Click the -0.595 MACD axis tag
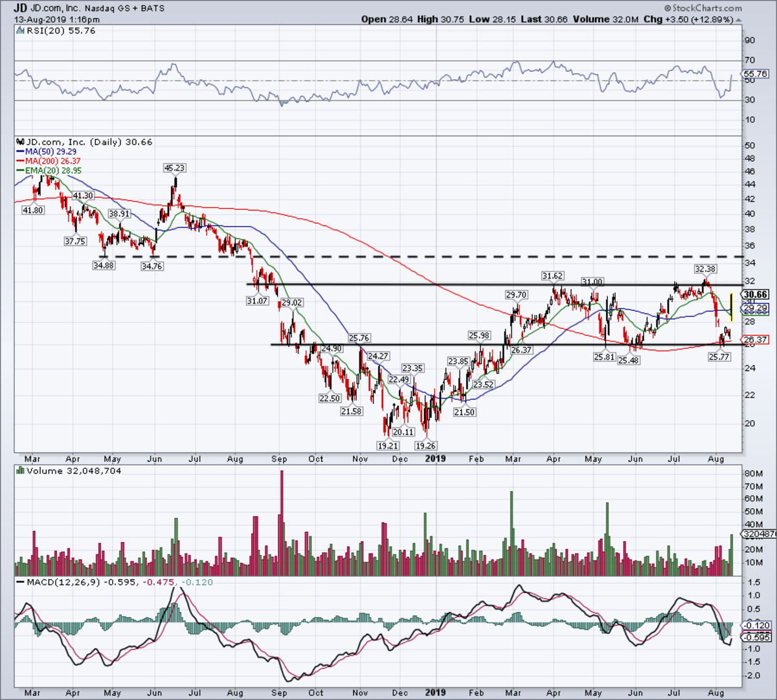The height and width of the screenshot is (700, 777). pyautogui.click(x=756, y=637)
